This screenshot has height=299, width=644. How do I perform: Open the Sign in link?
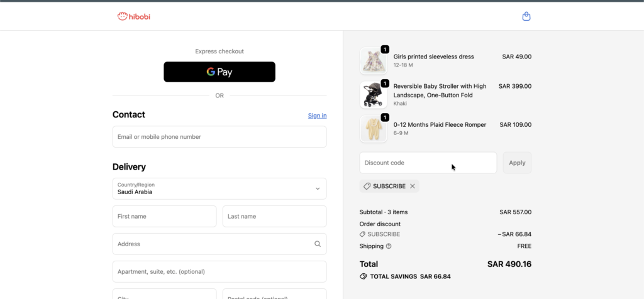[x=318, y=116]
